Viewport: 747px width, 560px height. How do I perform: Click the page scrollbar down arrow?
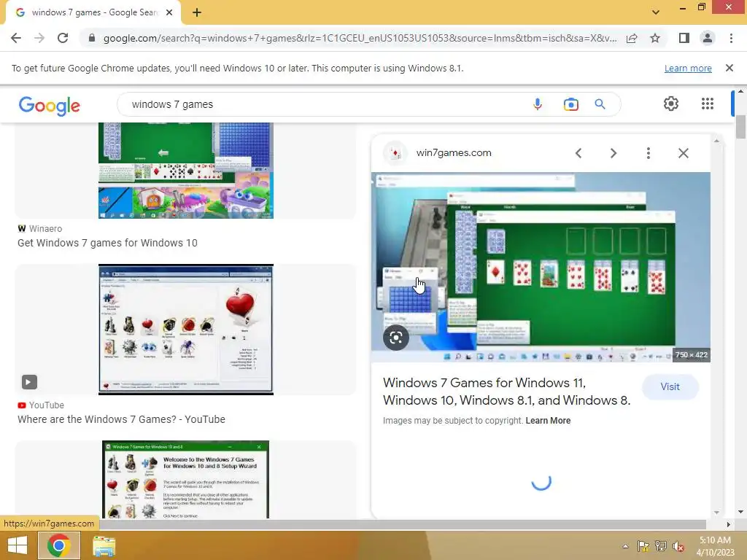tap(740, 512)
